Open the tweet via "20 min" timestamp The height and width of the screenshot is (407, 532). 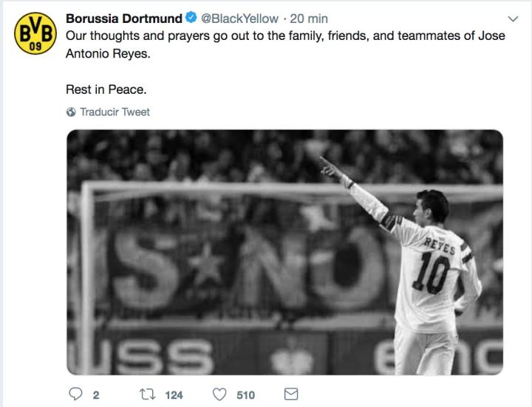pos(309,18)
